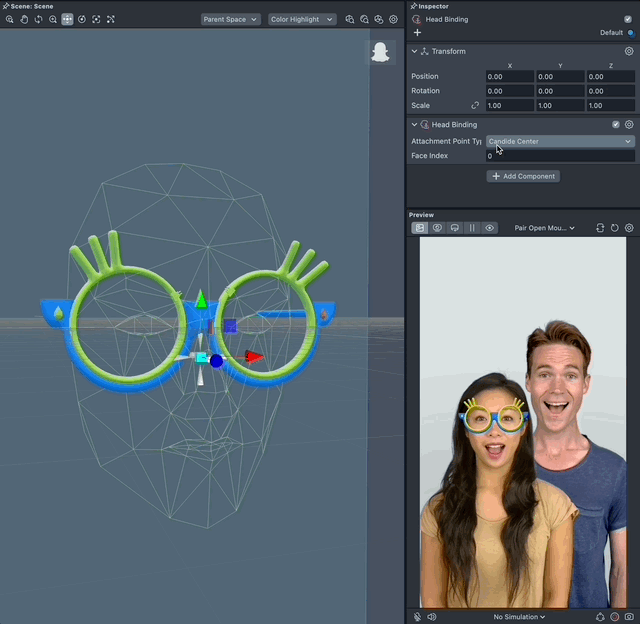Toggle the eye visibility icon in Preview toolbar

tap(490, 228)
